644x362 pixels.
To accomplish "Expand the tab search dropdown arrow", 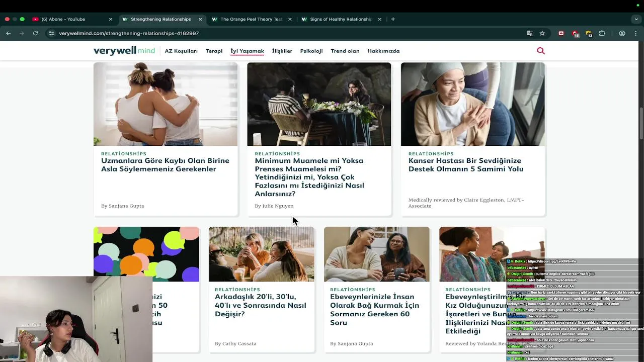I will 636,19.
